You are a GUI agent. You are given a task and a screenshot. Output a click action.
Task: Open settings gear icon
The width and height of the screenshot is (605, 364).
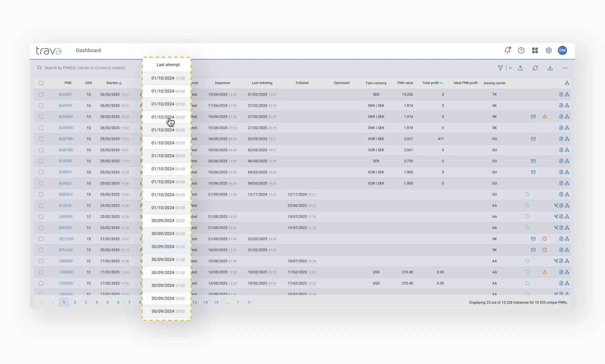(549, 50)
